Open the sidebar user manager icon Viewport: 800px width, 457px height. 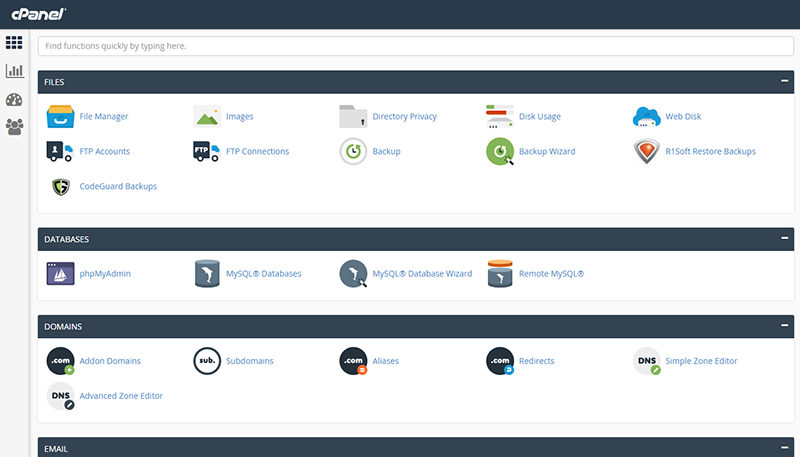[14, 127]
